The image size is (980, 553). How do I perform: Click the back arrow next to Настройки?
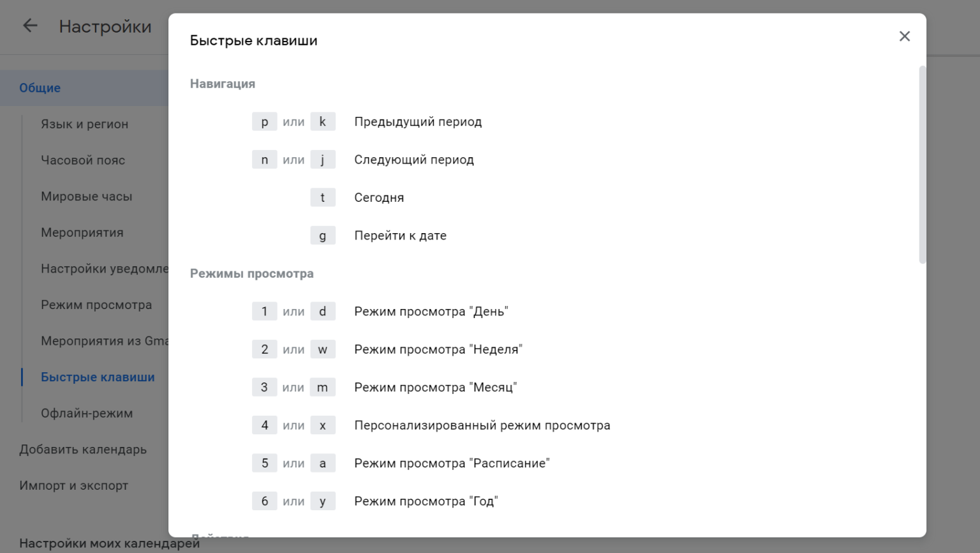(x=30, y=26)
